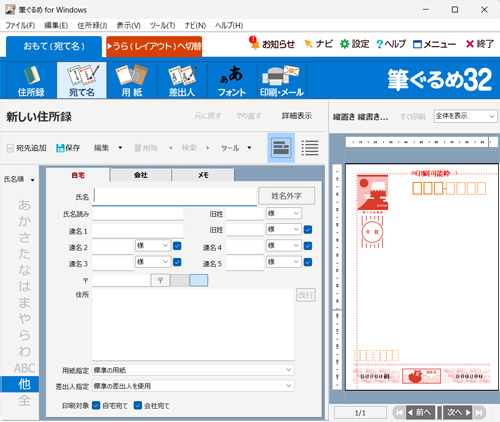The image size is (500, 422).
Task: Switch to list view icon
Action: coord(310,148)
